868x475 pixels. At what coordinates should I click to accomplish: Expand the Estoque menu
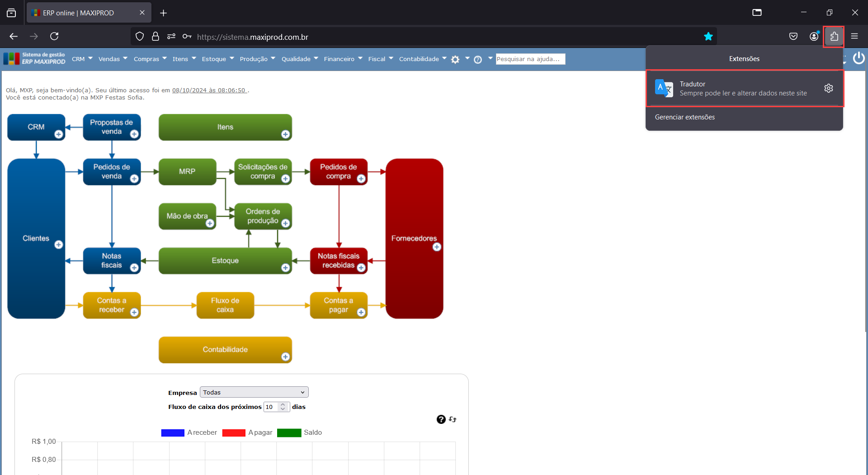[218, 59]
